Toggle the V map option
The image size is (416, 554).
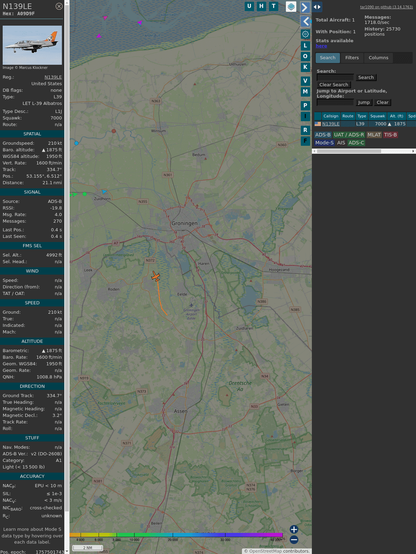click(305, 81)
